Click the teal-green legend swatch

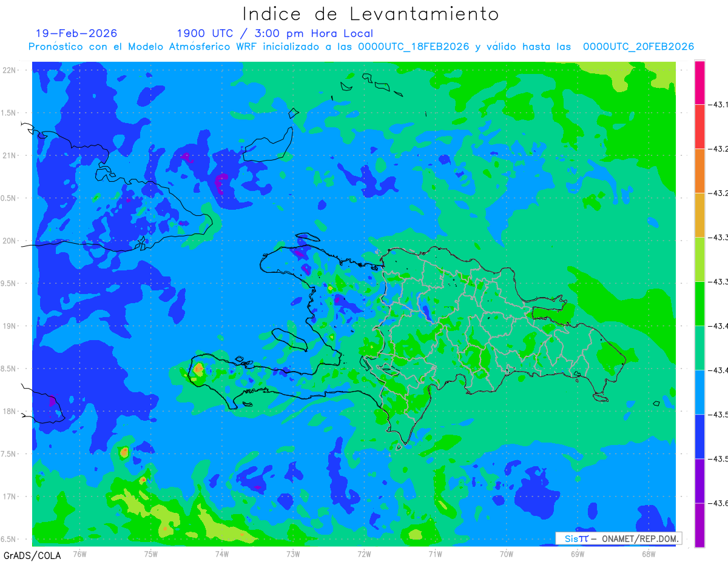pyautogui.click(x=699, y=348)
